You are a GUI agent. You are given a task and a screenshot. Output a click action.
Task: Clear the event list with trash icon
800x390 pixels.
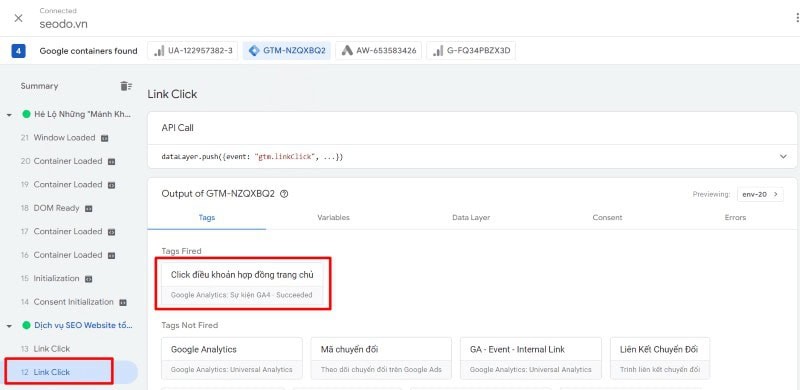pyautogui.click(x=126, y=86)
